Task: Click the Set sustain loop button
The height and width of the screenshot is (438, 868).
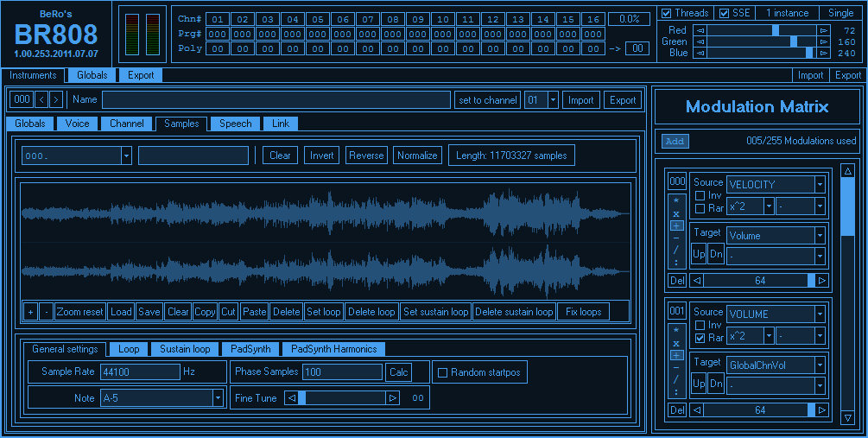Action: 435,312
